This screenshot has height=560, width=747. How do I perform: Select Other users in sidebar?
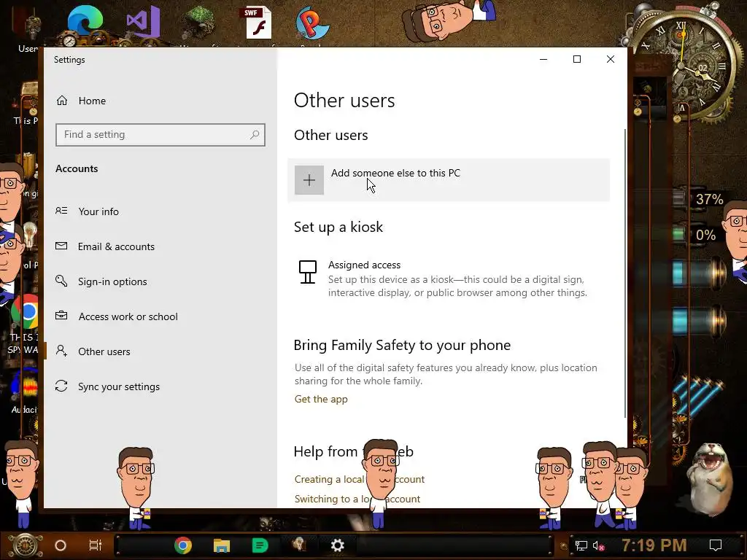104,351
